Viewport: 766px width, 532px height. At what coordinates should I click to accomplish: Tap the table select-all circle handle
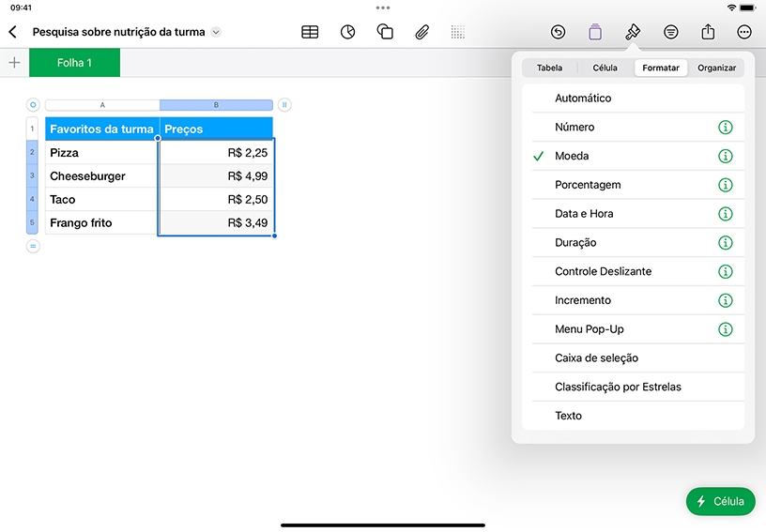click(33, 105)
